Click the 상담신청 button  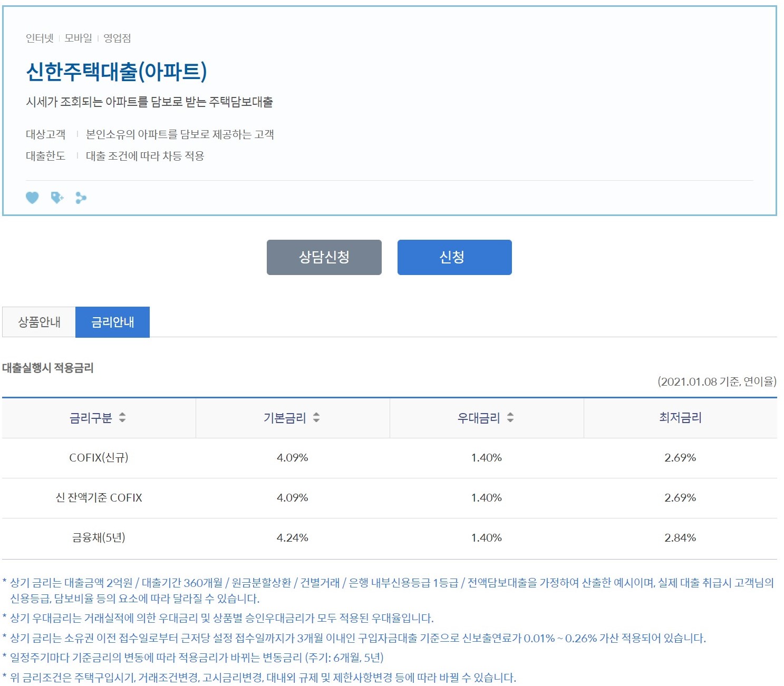(x=324, y=257)
